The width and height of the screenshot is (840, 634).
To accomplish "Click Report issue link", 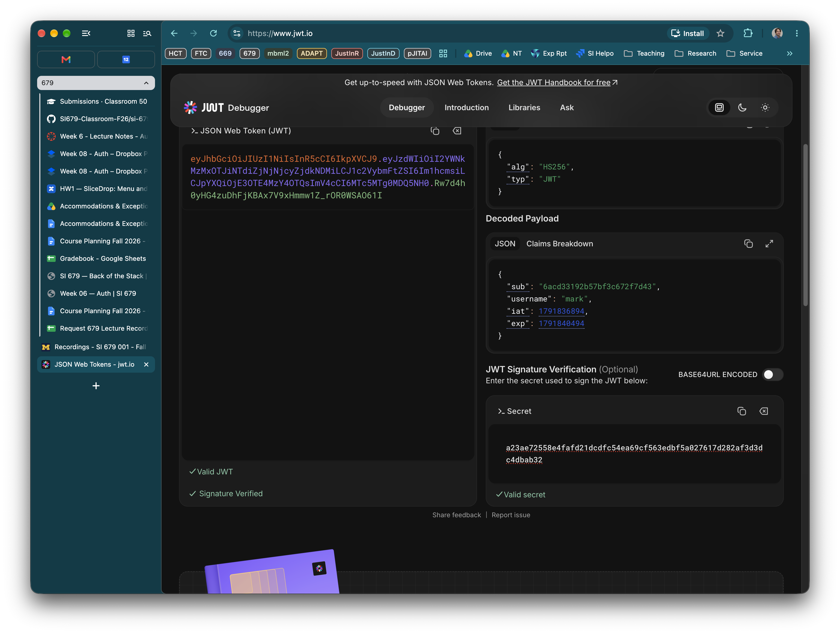I will (x=511, y=515).
